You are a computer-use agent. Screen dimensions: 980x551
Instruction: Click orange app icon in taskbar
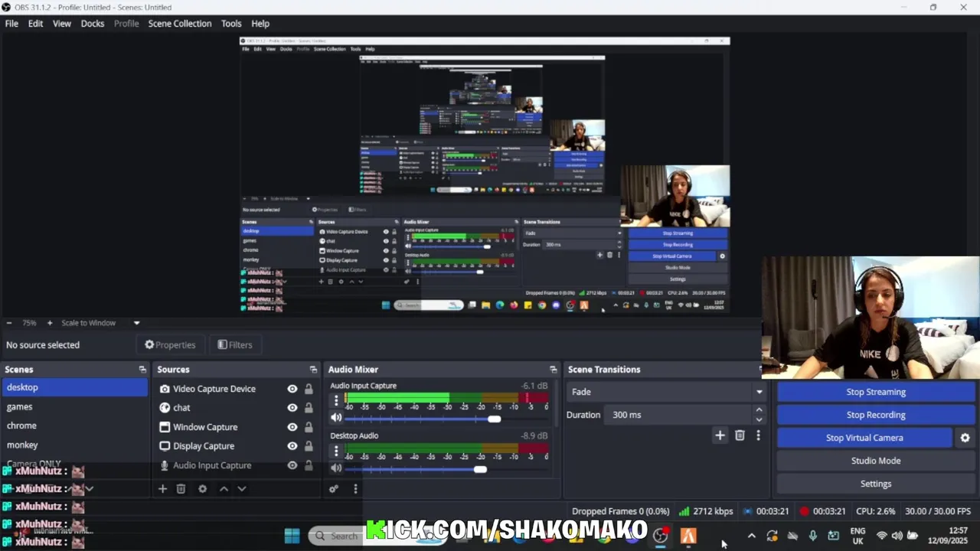coord(688,536)
